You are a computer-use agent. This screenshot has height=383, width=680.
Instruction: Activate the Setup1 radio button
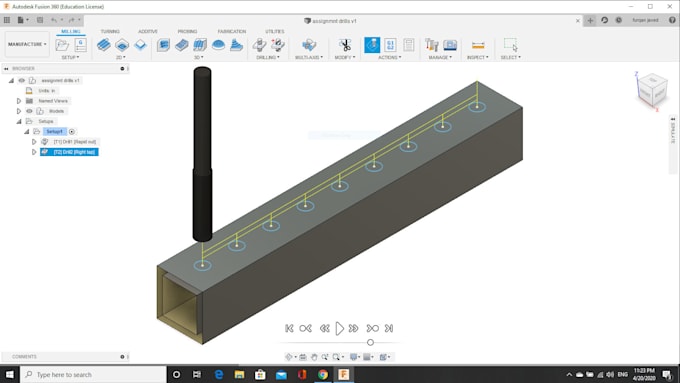click(x=72, y=131)
